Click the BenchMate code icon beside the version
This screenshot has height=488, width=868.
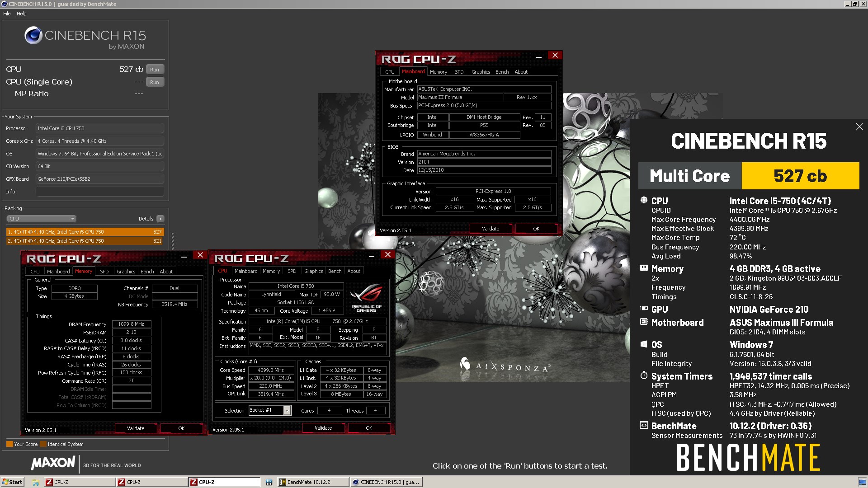644,425
